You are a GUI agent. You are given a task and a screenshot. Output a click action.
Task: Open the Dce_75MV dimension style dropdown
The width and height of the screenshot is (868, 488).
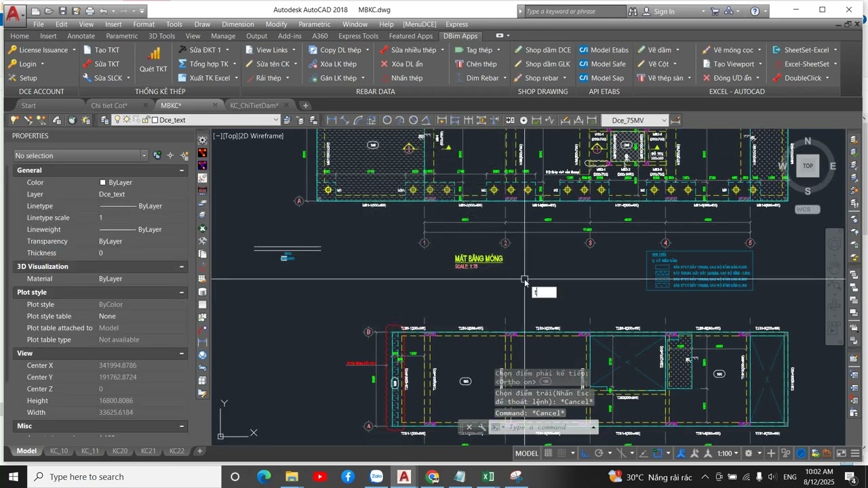pos(663,121)
